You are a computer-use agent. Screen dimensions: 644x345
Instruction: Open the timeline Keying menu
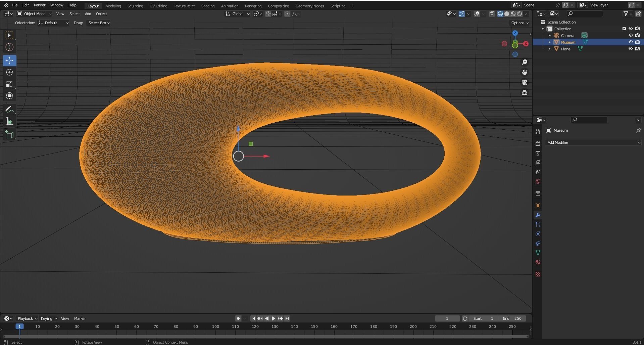pyautogui.click(x=49, y=318)
